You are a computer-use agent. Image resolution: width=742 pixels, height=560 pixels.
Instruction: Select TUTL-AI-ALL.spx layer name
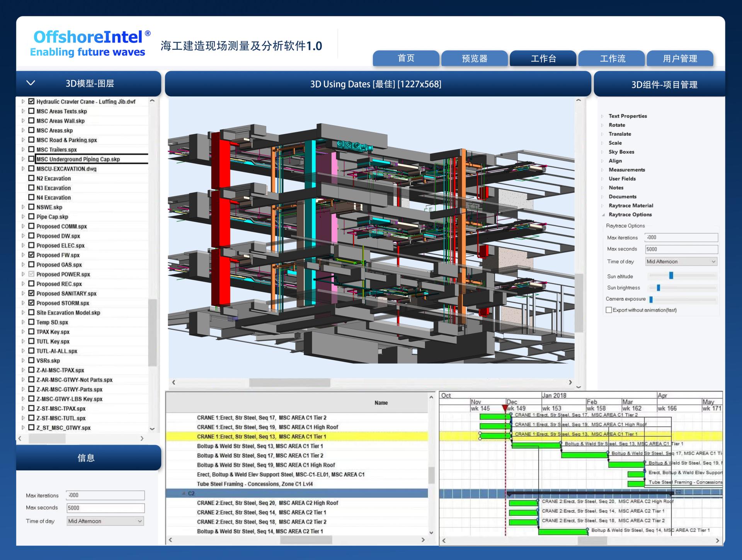[57, 351]
